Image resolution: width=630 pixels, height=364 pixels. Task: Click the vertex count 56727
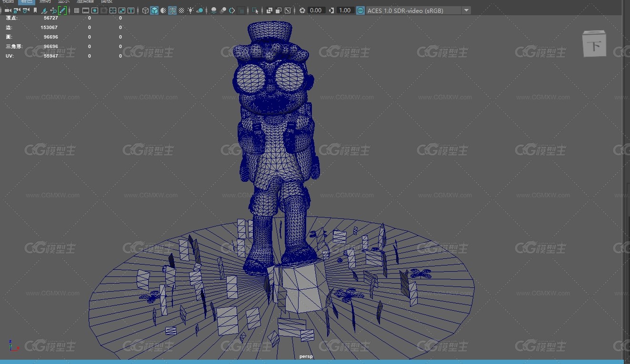[50, 18]
